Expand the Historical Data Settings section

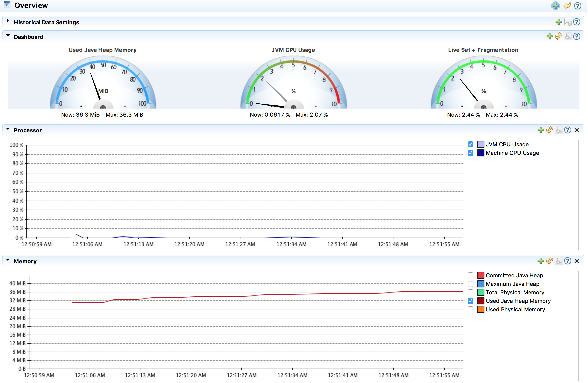[x=8, y=21]
